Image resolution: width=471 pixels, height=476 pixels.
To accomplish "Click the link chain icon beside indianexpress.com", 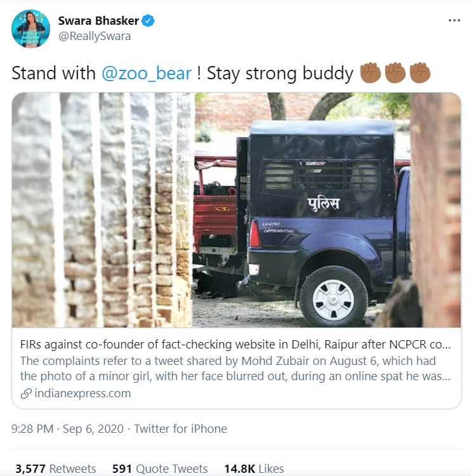I will [x=26, y=393].
